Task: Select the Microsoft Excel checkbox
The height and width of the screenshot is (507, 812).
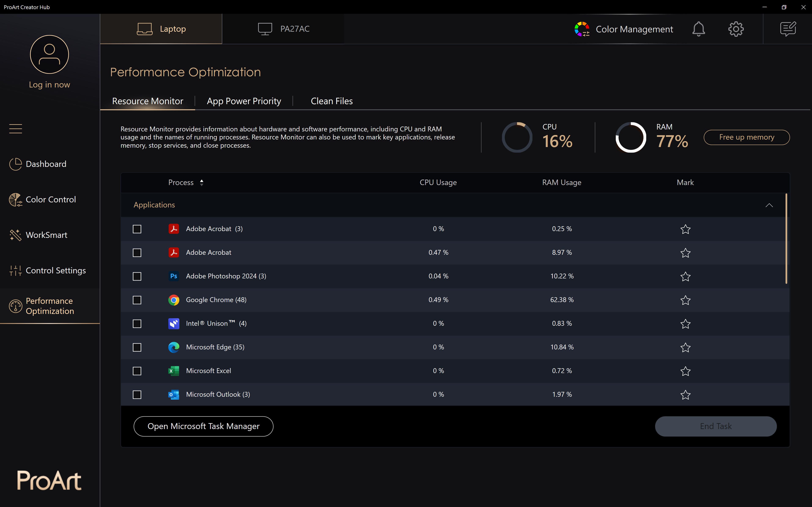Action: tap(137, 371)
